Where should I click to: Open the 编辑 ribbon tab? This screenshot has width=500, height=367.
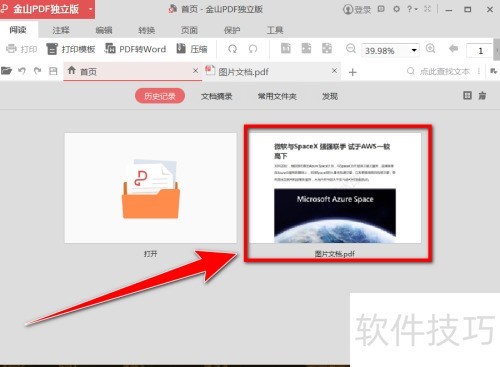point(104,30)
